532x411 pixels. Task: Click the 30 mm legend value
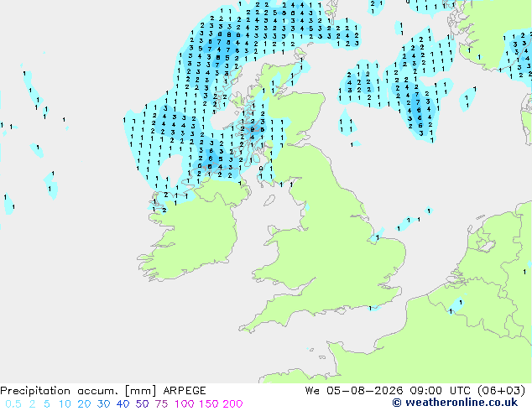tap(103, 404)
